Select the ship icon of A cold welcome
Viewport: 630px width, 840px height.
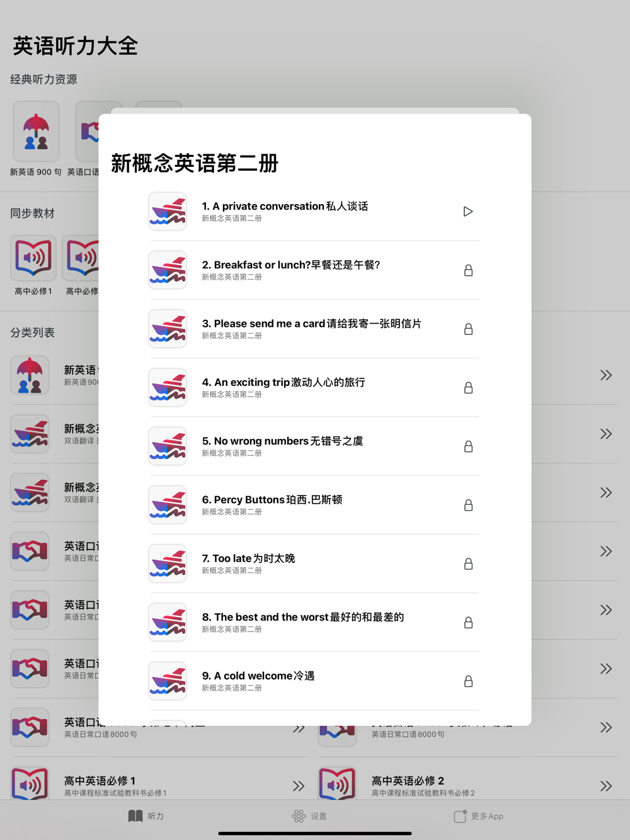point(168,681)
